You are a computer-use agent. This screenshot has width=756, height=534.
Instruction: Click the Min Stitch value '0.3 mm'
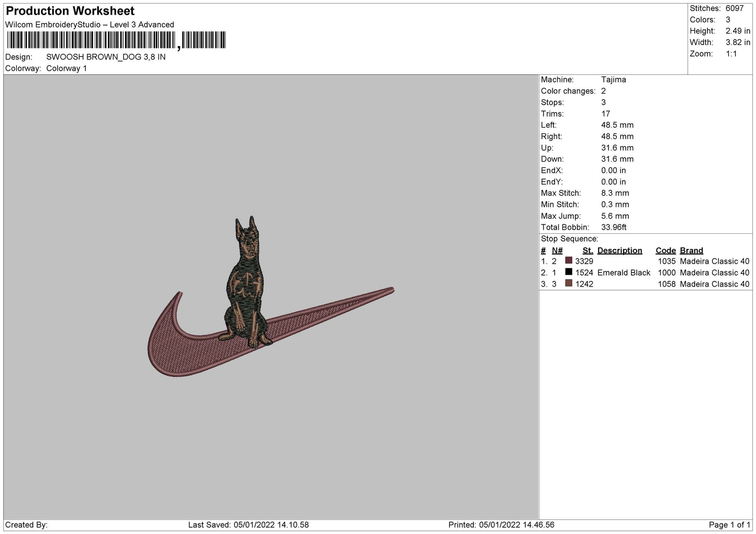click(615, 205)
